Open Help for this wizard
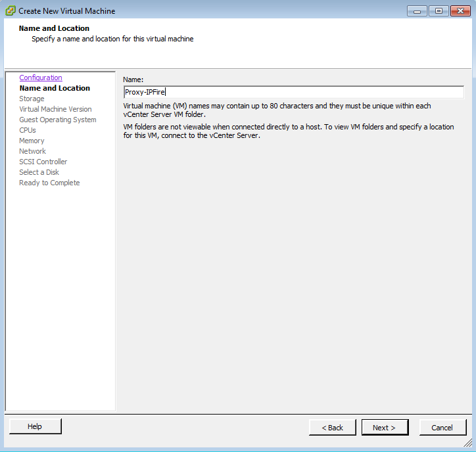 pyautogui.click(x=35, y=426)
